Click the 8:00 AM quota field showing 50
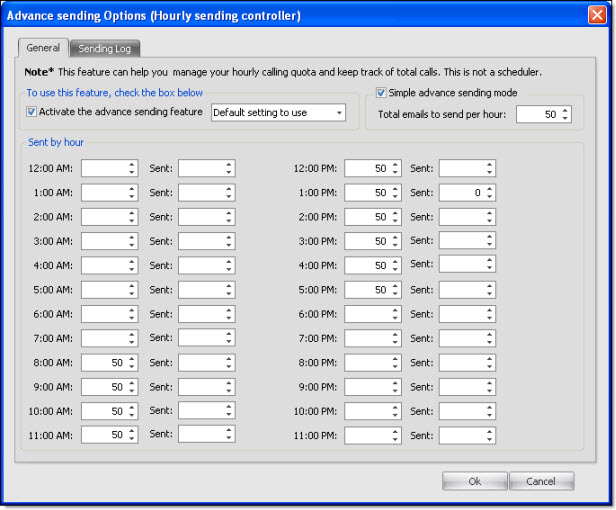616x510 pixels. click(x=109, y=363)
